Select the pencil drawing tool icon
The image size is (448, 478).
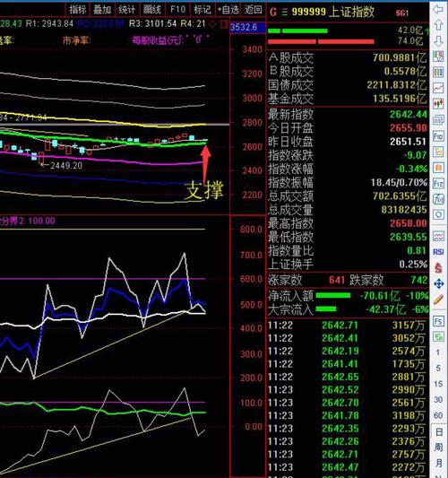click(438, 300)
